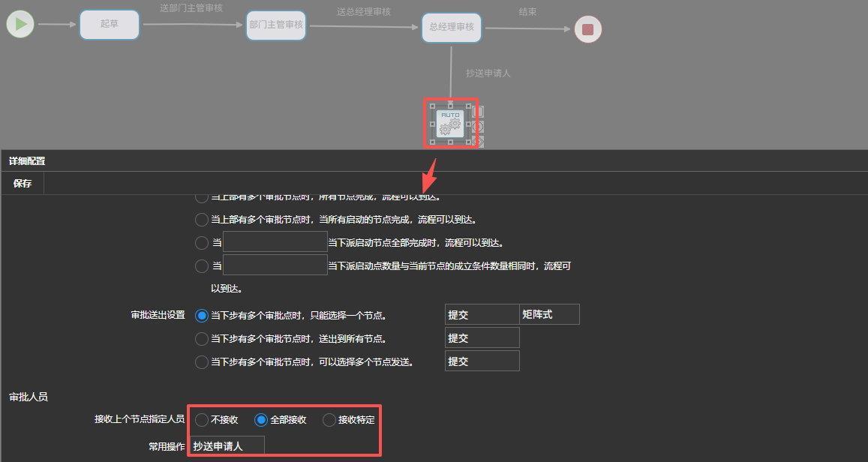Click the 抄送申请人 connector label
The height and width of the screenshot is (462, 868).
click(488, 73)
